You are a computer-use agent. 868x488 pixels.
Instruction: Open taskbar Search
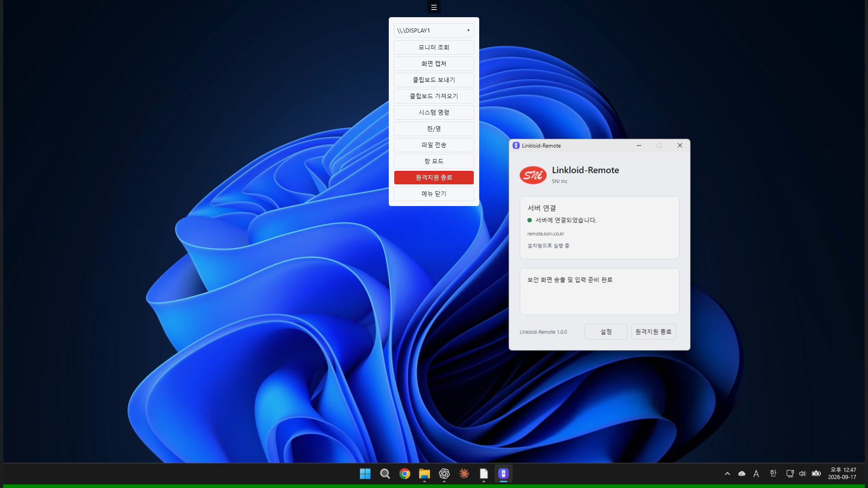(385, 474)
